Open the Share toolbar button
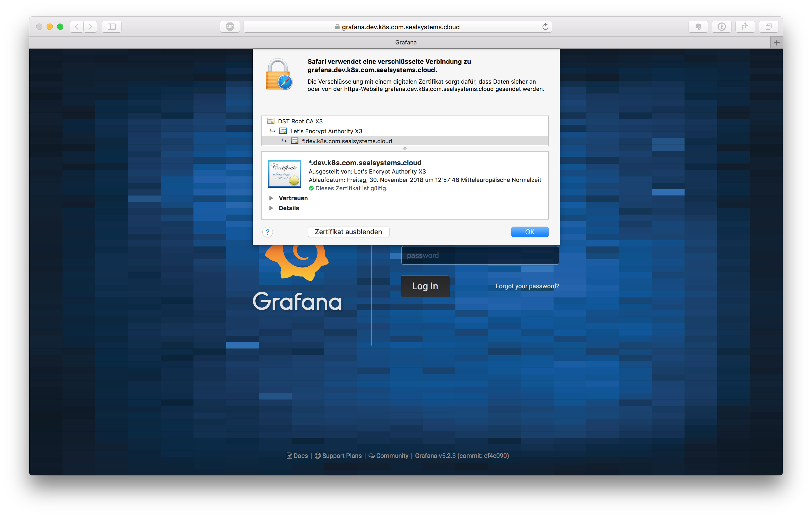 click(745, 27)
